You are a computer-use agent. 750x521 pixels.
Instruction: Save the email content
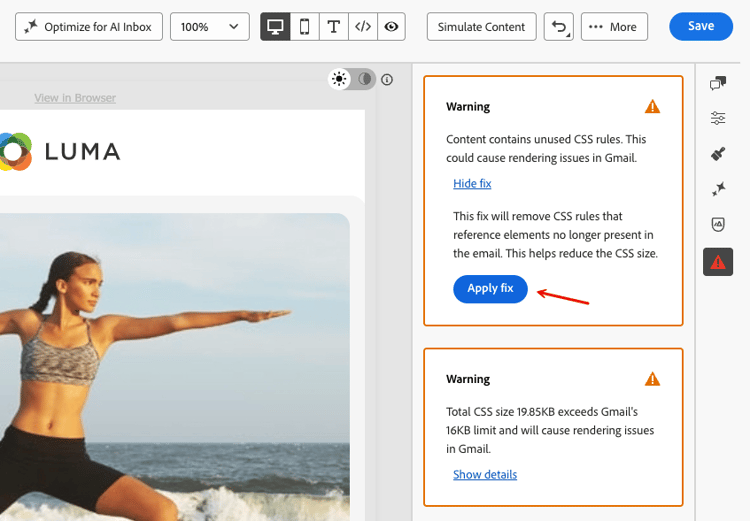701,26
